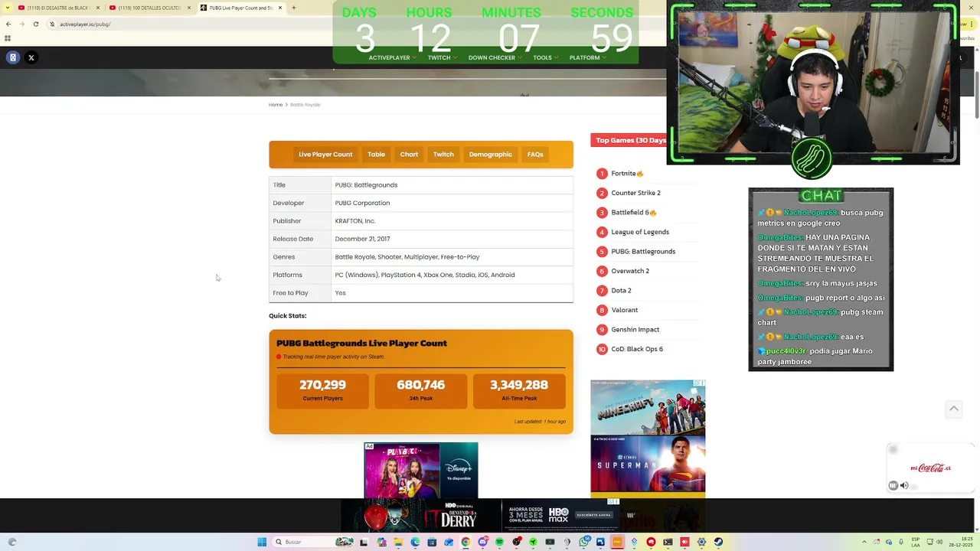
Task: Open Counter Strike 2 in Top Games
Action: tap(635, 193)
